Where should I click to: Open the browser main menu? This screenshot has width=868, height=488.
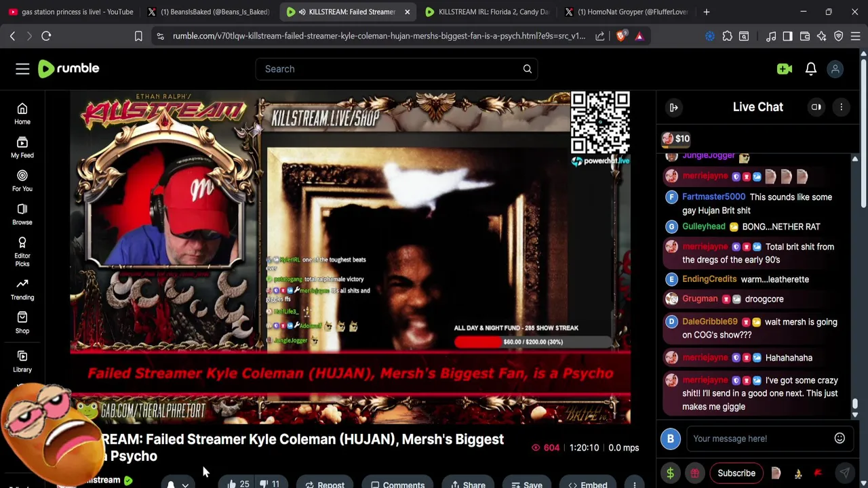[x=856, y=36]
